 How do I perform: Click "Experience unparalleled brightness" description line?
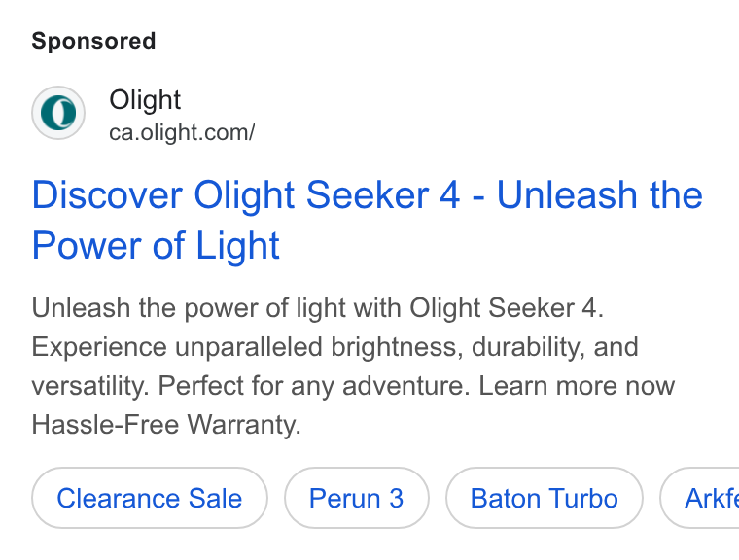[247, 347]
